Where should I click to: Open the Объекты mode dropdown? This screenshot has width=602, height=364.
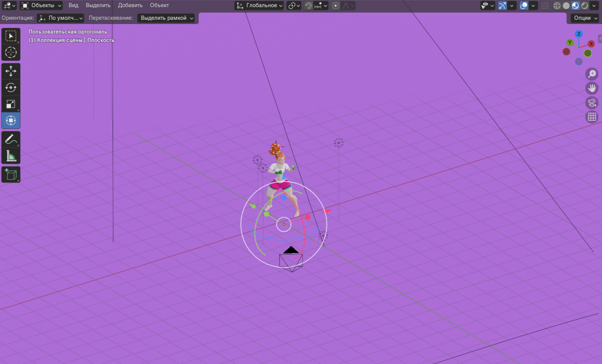pyautogui.click(x=41, y=6)
